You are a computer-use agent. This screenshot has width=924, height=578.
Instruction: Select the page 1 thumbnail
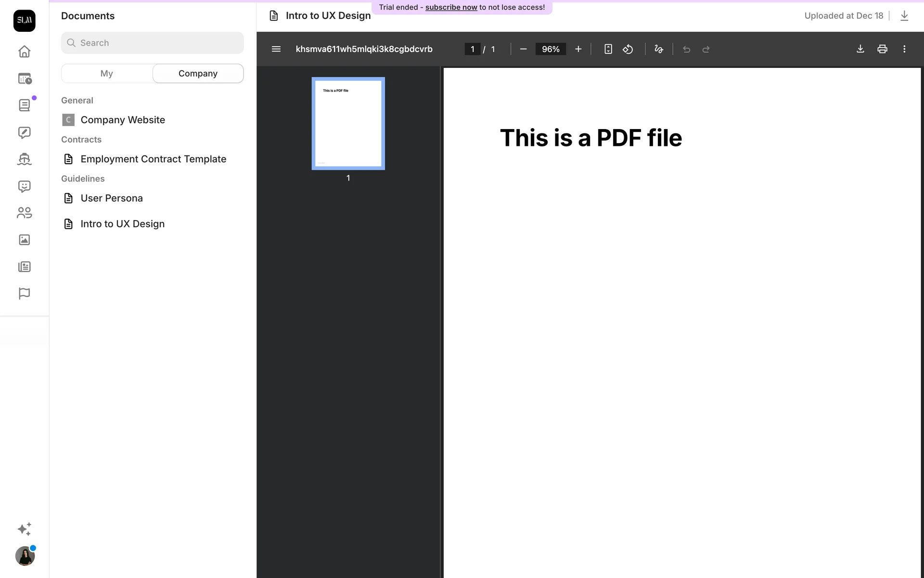(348, 124)
